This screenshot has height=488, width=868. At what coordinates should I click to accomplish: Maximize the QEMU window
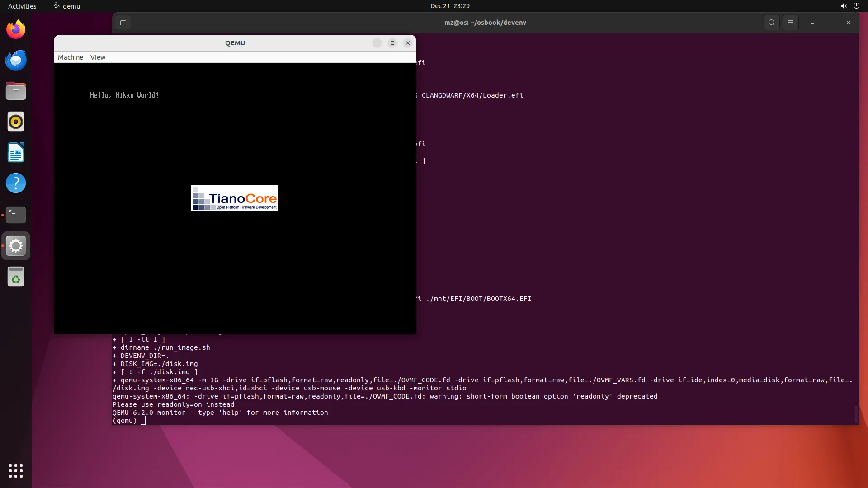point(392,43)
